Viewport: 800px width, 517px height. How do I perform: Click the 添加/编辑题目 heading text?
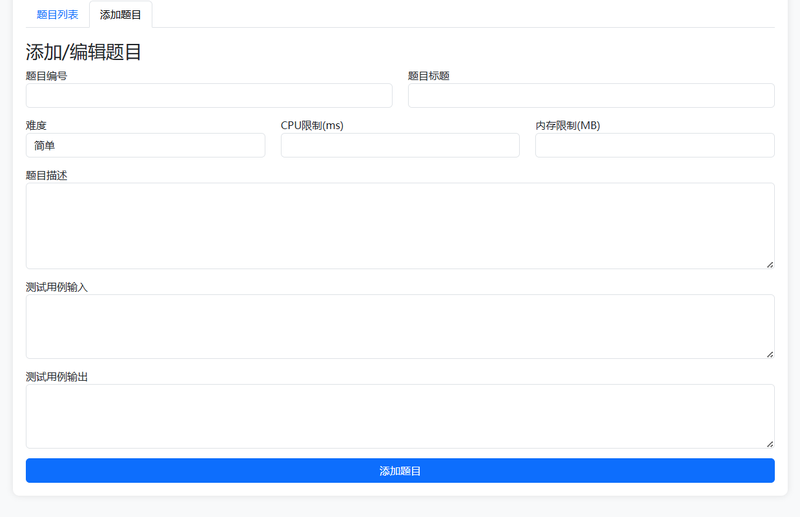(x=84, y=52)
